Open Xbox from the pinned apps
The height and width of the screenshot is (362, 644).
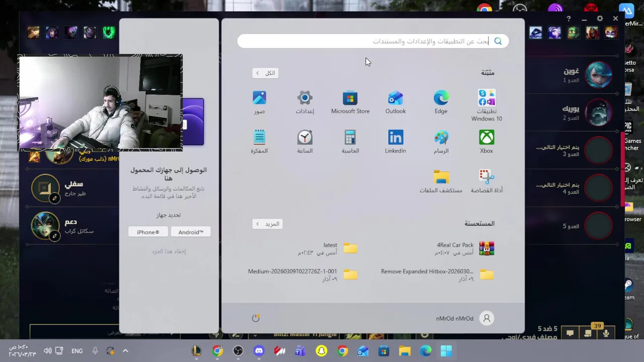[x=487, y=142]
